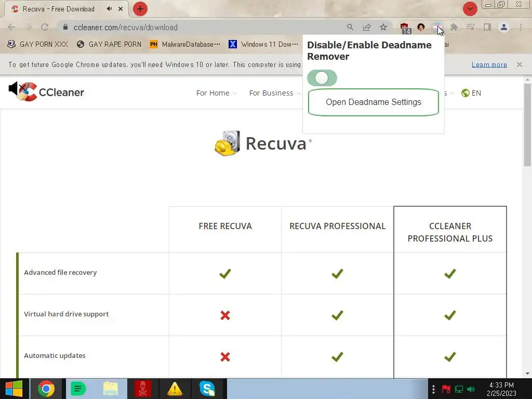
Task: Click Learn more in the update infobar
Action: point(489,64)
